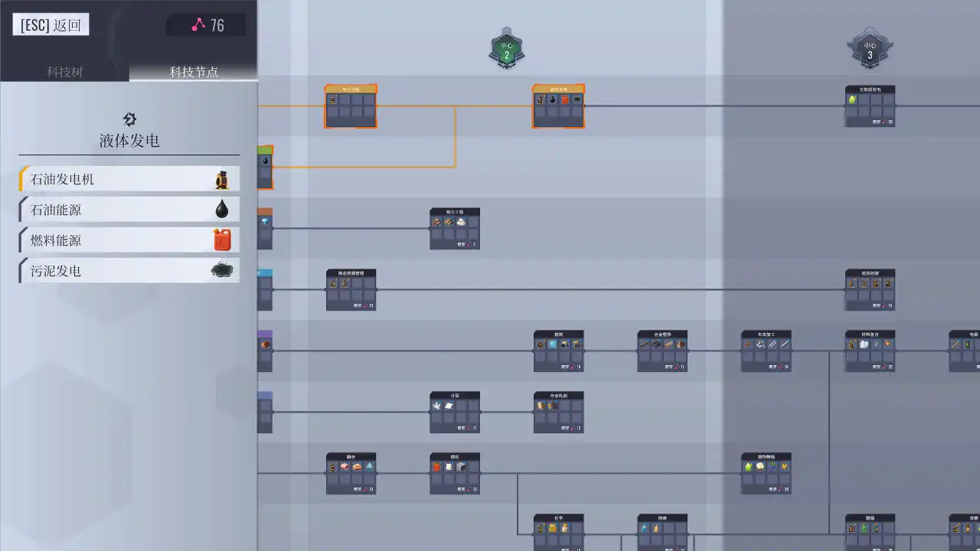980x551 pixels.
Task: Click the green biomass icon in 生物质发电 node
Action: coord(851,99)
